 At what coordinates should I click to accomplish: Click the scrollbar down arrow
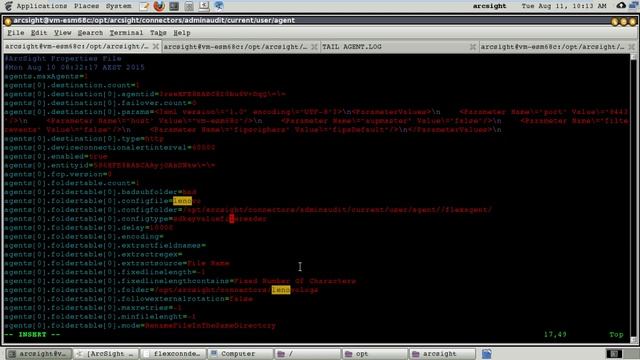click(x=633, y=339)
